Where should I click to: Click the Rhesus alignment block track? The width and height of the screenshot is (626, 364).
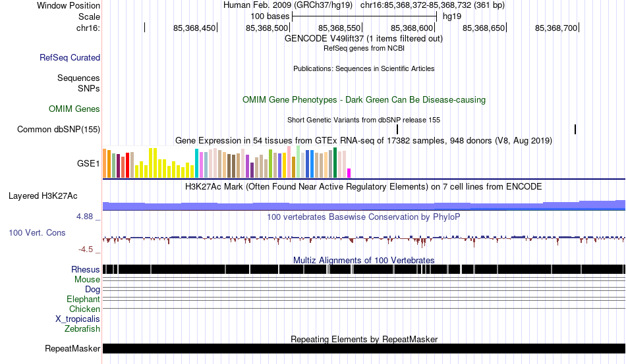pyautogui.click(x=364, y=269)
